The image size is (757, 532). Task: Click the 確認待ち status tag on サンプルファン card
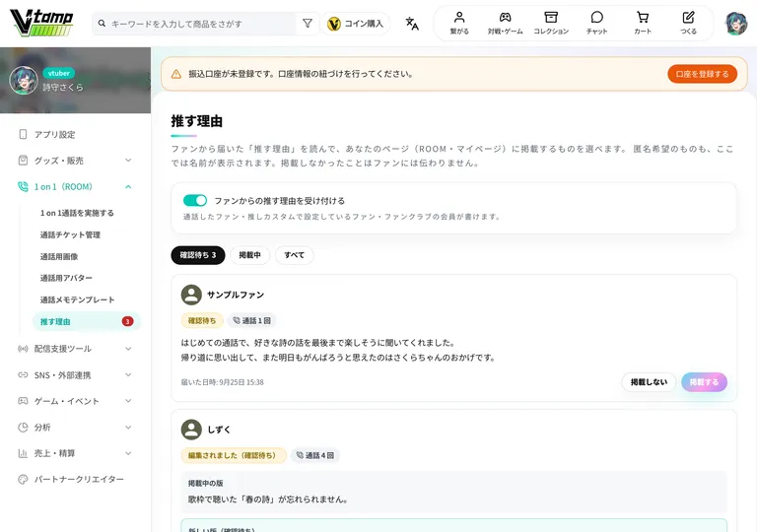202,320
